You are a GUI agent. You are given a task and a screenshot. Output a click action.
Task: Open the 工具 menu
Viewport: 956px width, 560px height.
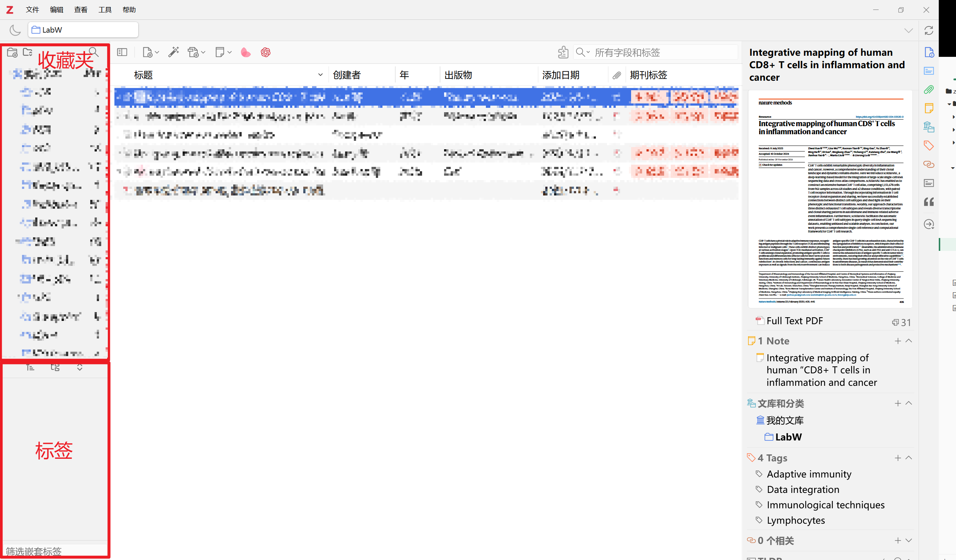click(x=105, y=10)
